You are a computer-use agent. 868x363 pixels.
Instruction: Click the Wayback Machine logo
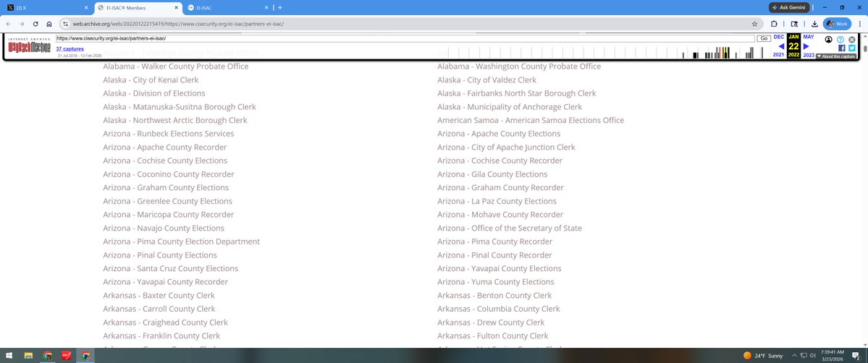click(x=30, y=46)
